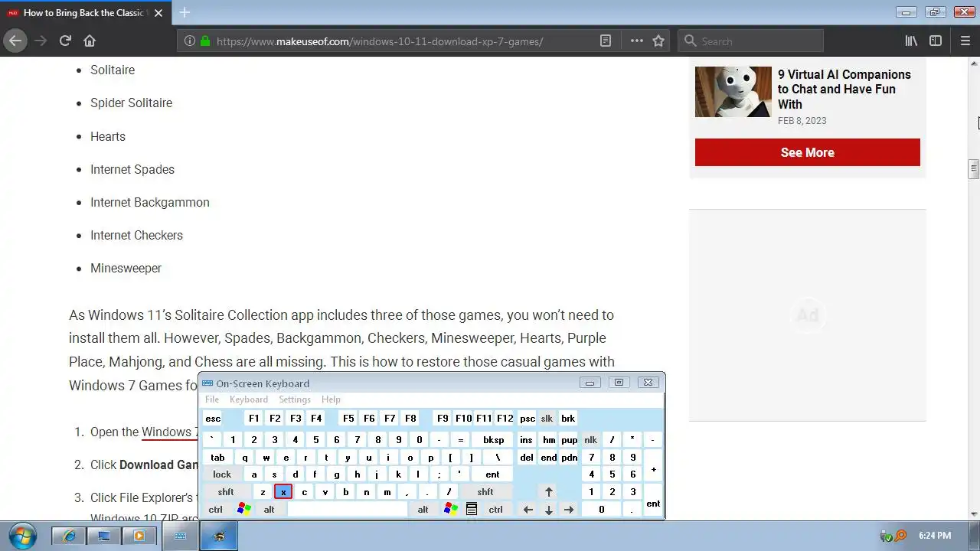
Task: Bookmark this page with the star
Action: point(658,41)
